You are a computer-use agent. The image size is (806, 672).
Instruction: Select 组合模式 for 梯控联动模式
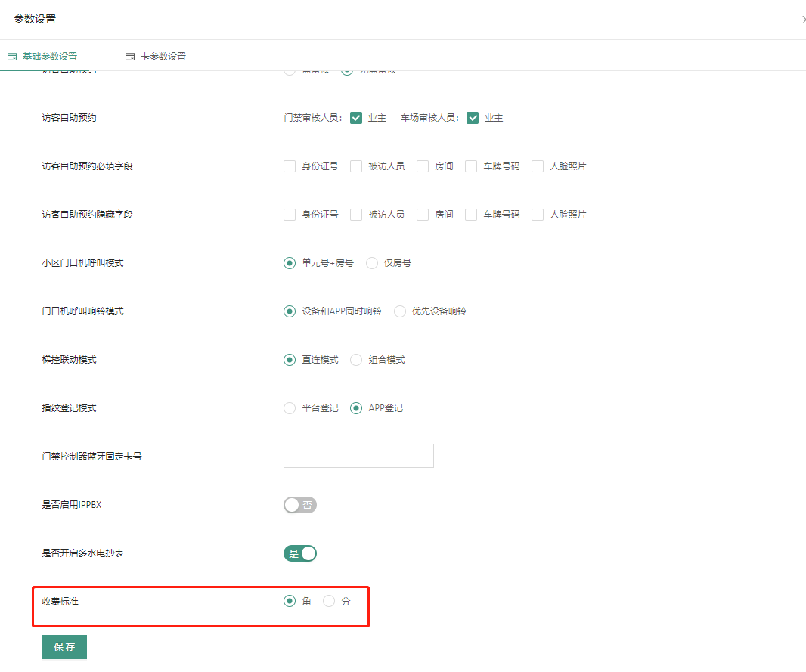356,360
